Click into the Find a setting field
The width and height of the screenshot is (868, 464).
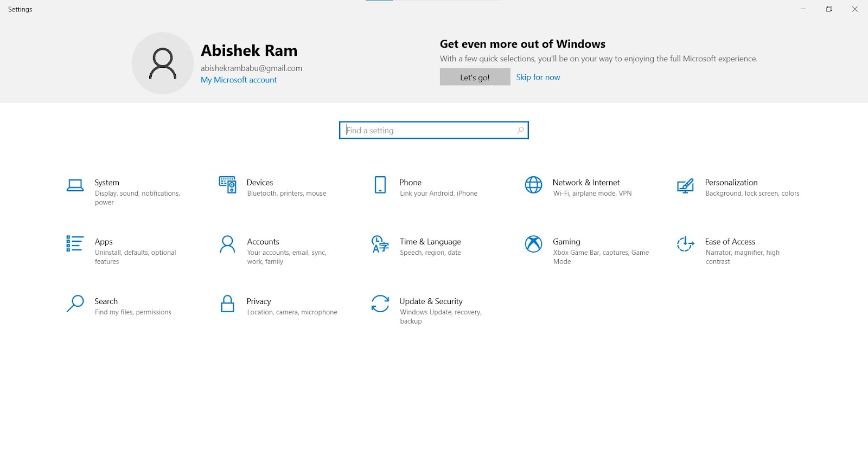point(434,130)
